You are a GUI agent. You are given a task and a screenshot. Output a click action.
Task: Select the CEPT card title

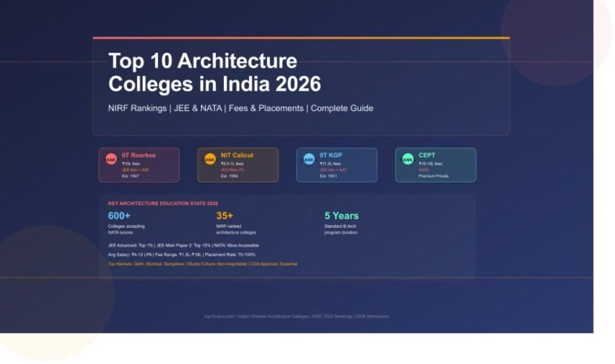427,155
